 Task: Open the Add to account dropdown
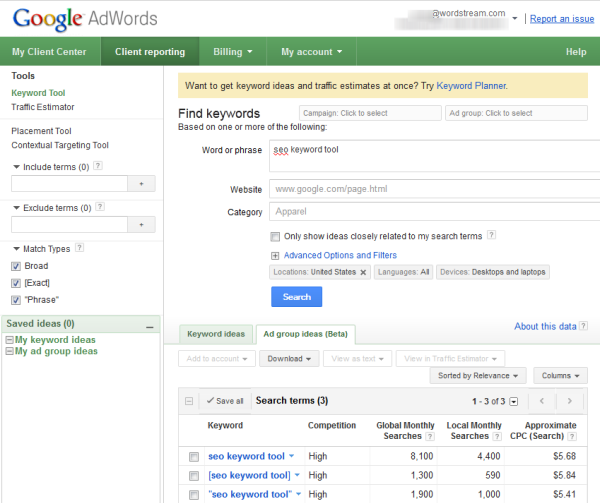[217, 359]
